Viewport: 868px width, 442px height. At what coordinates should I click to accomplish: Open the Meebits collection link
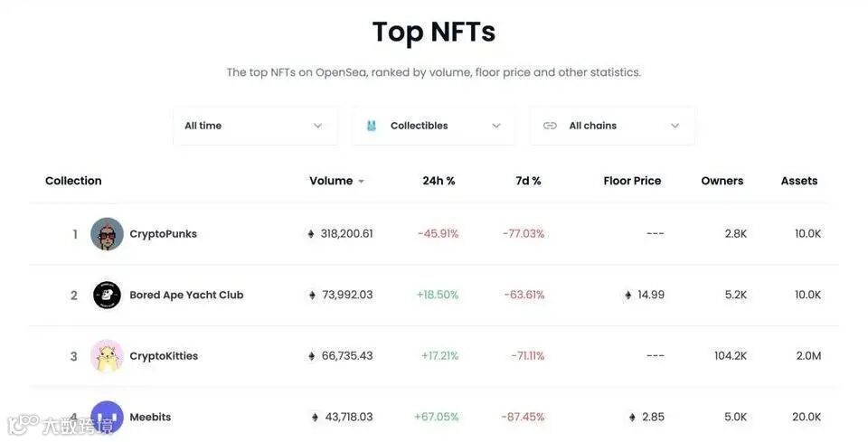click(x=150, y=417)
